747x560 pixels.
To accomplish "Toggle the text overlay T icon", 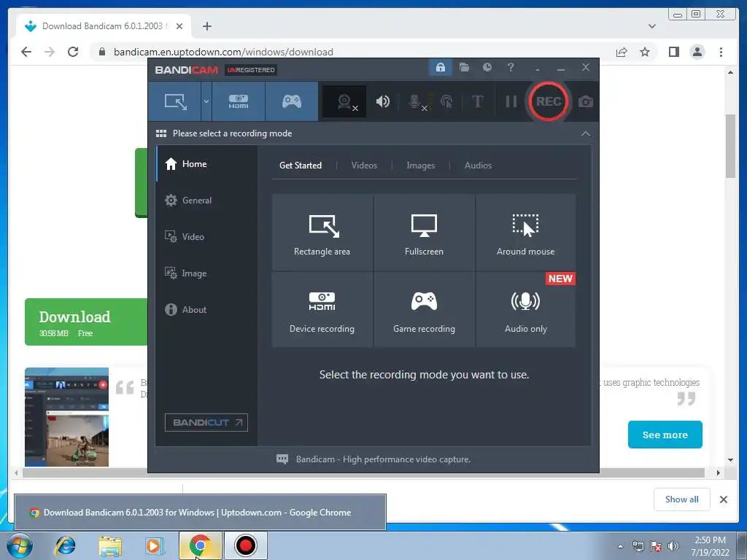I will tap(477, 101).
